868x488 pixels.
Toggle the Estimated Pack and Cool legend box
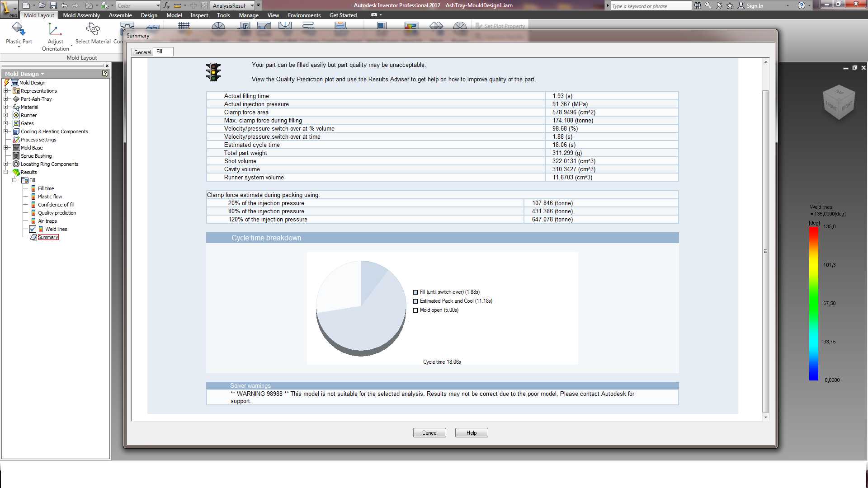[415, 301]
